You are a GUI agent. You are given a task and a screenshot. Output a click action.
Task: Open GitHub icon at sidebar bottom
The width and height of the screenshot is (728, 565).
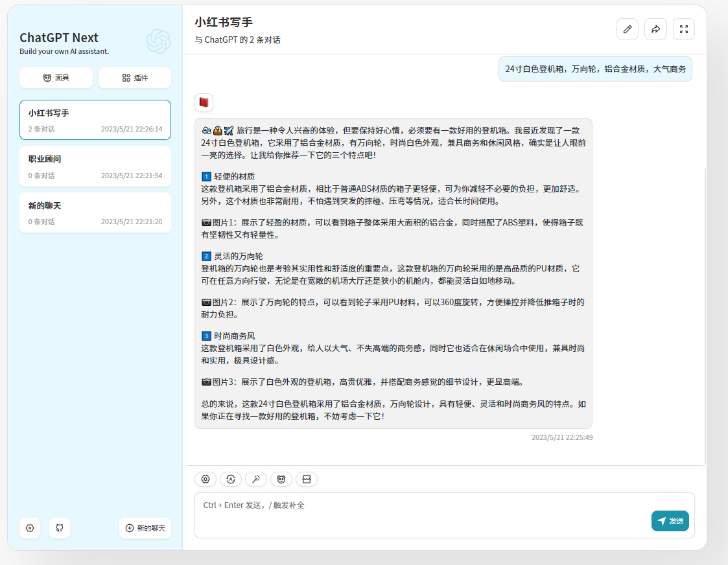(60, 528)
